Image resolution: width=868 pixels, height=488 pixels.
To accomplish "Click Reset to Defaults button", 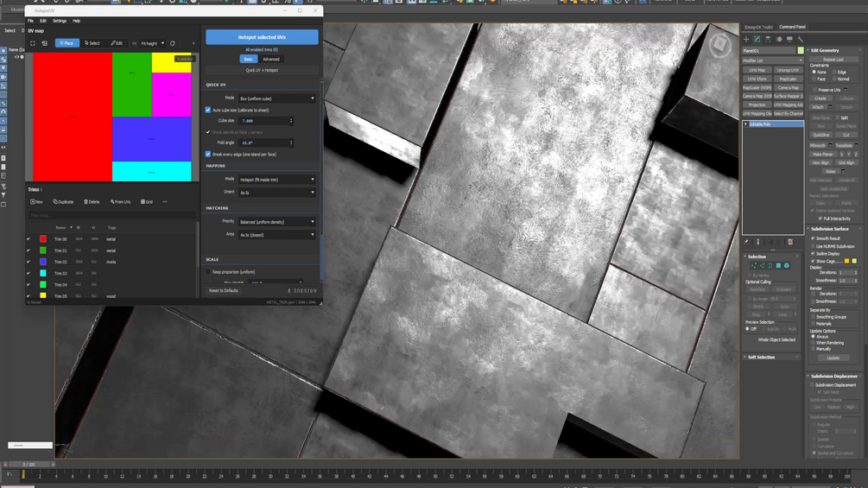I will (x=224, y=290).
